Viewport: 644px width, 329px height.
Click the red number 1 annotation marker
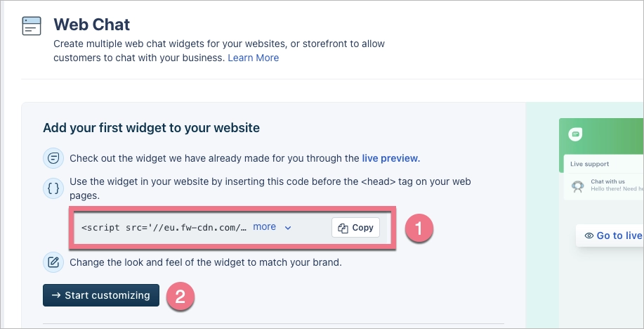[x=420, y=228]
